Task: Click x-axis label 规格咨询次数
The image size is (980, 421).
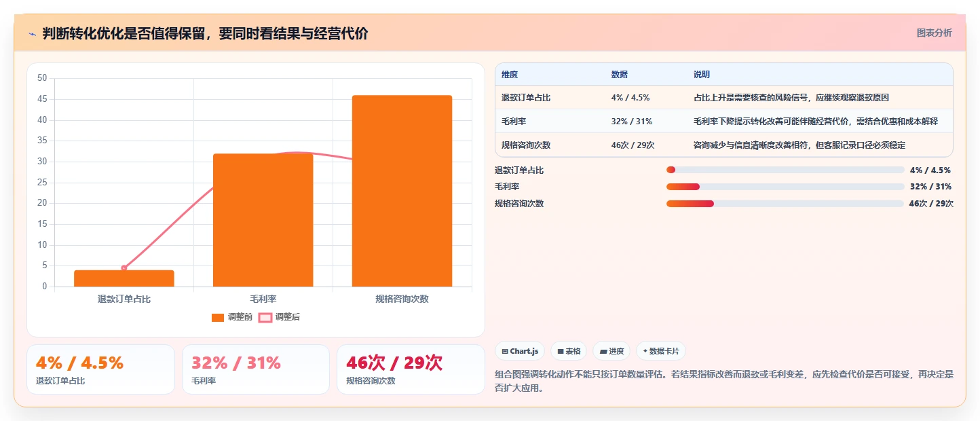Action: pyautogui.click(x=402, y=299)
